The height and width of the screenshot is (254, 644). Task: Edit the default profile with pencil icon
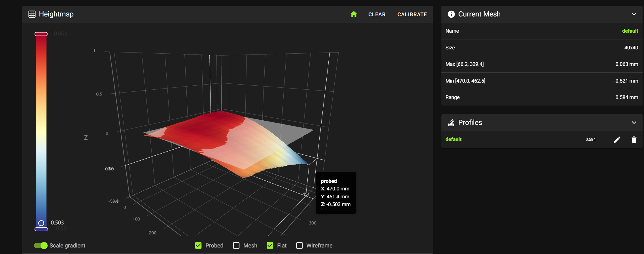tap(617, 139)
